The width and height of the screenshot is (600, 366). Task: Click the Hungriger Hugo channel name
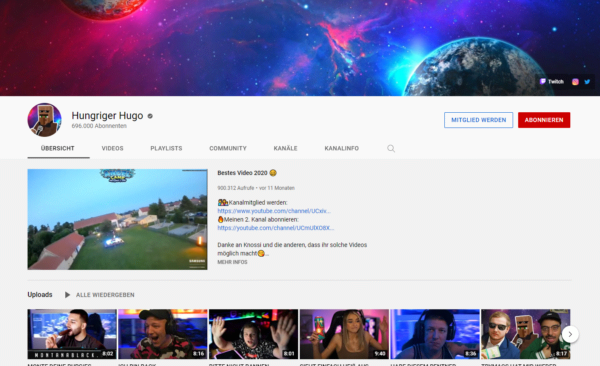(107, 116)
